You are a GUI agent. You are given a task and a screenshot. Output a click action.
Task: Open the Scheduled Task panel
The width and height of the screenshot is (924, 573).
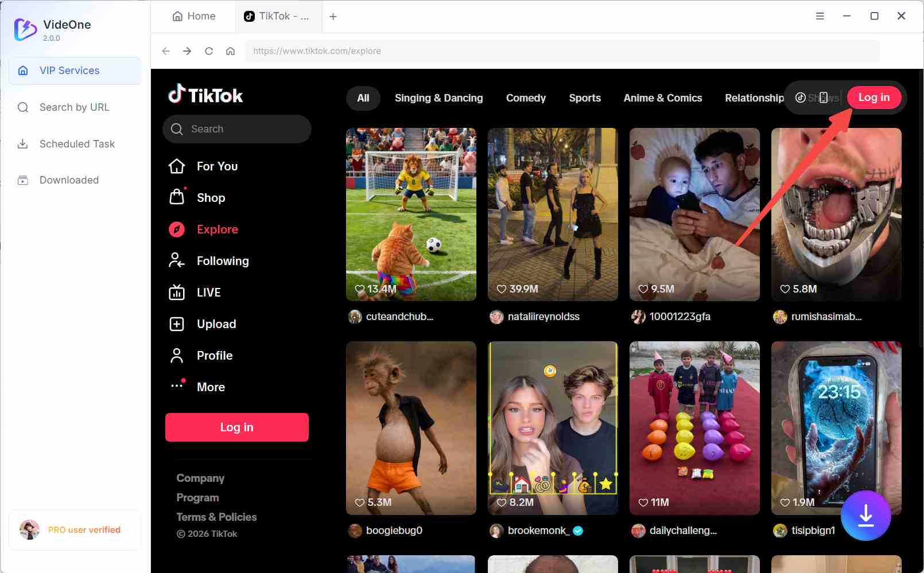pos(77,143)
